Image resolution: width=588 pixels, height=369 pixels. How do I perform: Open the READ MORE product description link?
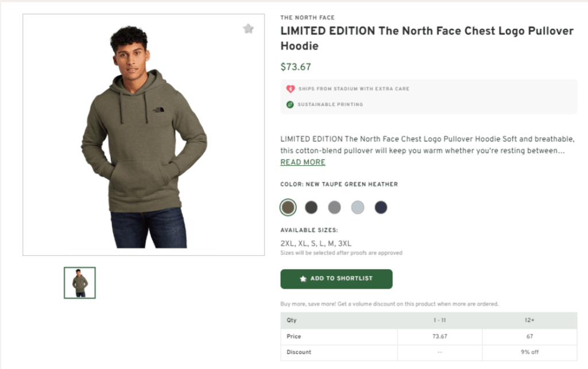(x=302, y=162)
